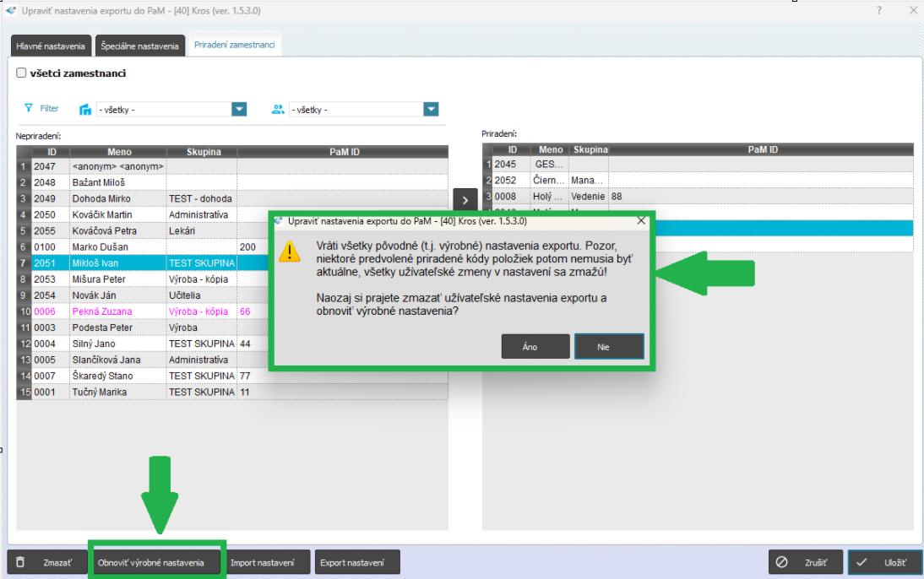The width and height of the screenshot is (924, 579).
Task: Click the help question mark icon
Action: pos(879,9)
